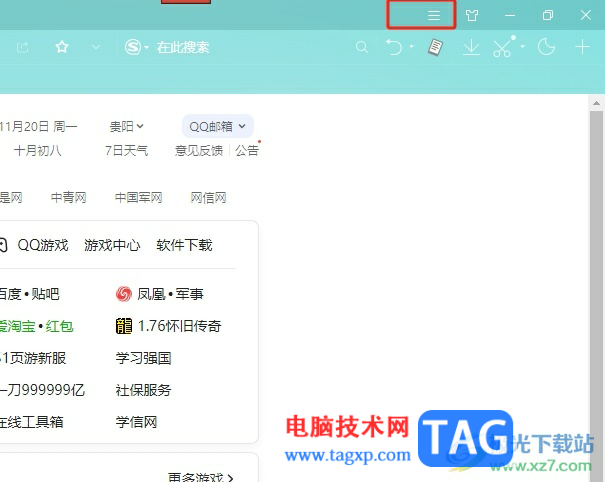Expand the favorites dropdown chevron
This screenshot has width=605, height=482.
coord(96,47)
